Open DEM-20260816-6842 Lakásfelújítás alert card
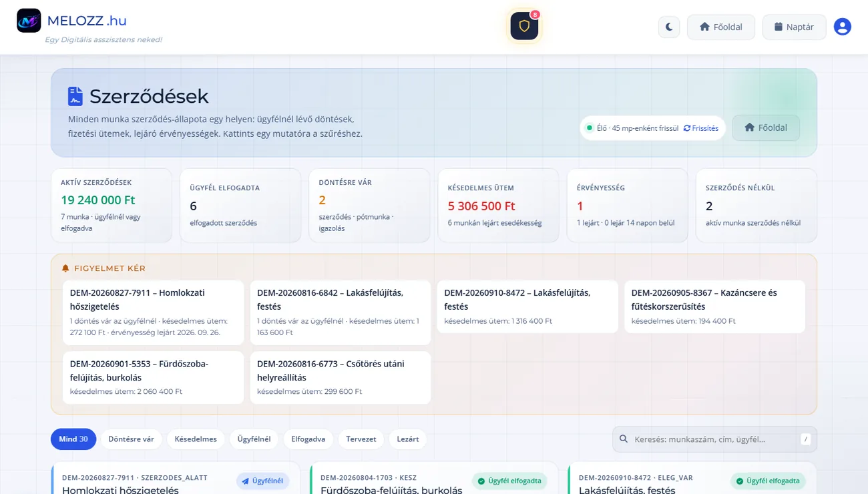The height and width of the screenshot is (494, 868). (x=341, y=312)
